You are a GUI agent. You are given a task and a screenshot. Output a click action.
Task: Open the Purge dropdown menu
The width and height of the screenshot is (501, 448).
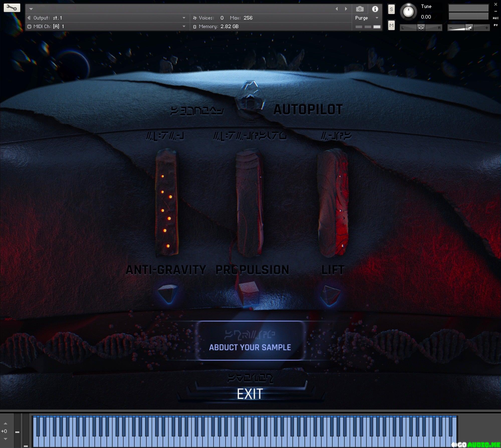(x=376, y=18)
